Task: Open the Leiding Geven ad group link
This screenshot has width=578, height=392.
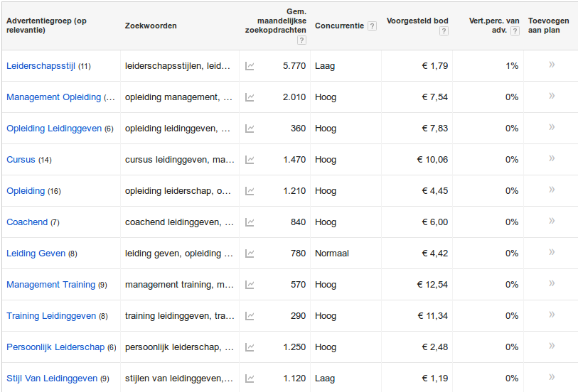Action: [36, 254]
